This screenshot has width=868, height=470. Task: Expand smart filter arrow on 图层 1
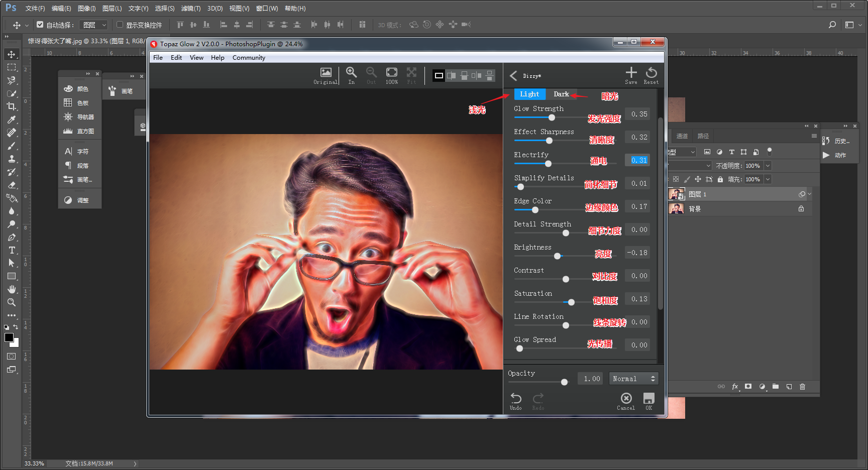[810, 194]
